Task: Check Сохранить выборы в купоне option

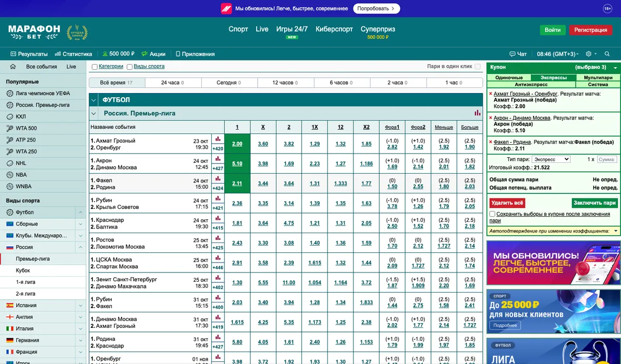Action: click(492, 214)
